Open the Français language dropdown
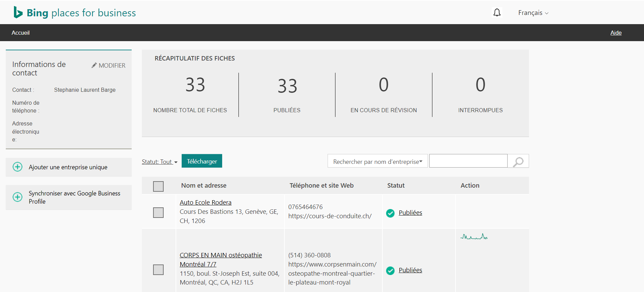 pyautogui.click(x=533, y=13)
